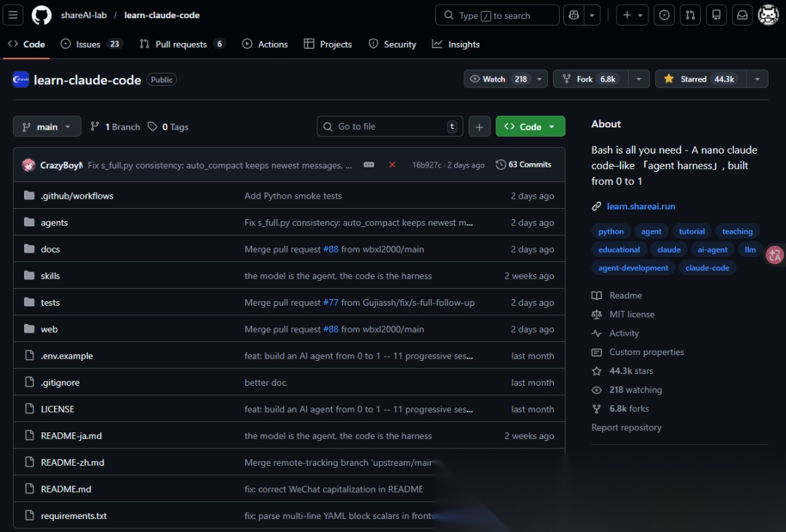The image size is (786, 532).
Task: Open the user avatar menu
Action: [768, 15]
